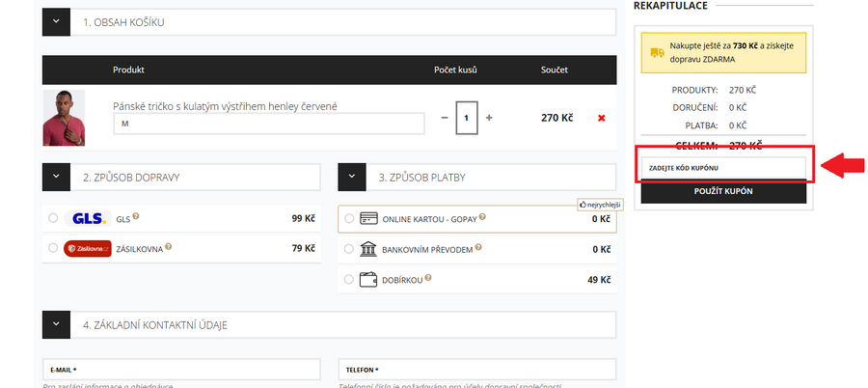Click the coupon code input field
868x388 pixels.
(723, 168)
